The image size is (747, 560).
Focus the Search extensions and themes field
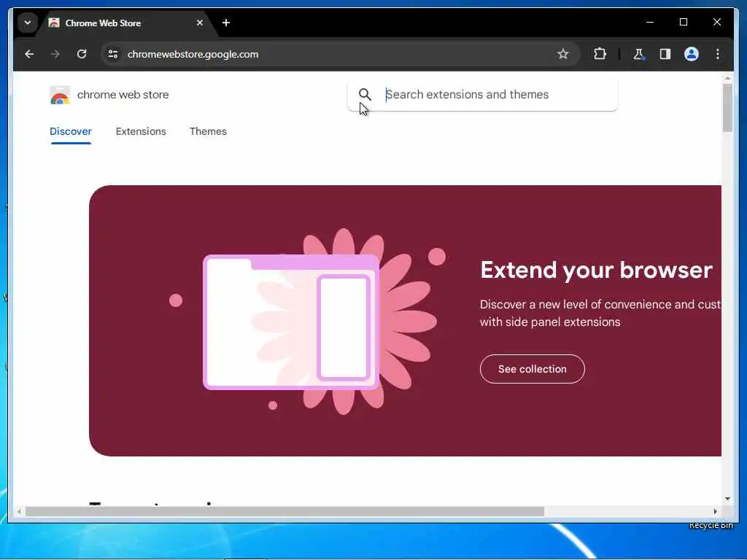click(483, 95)
